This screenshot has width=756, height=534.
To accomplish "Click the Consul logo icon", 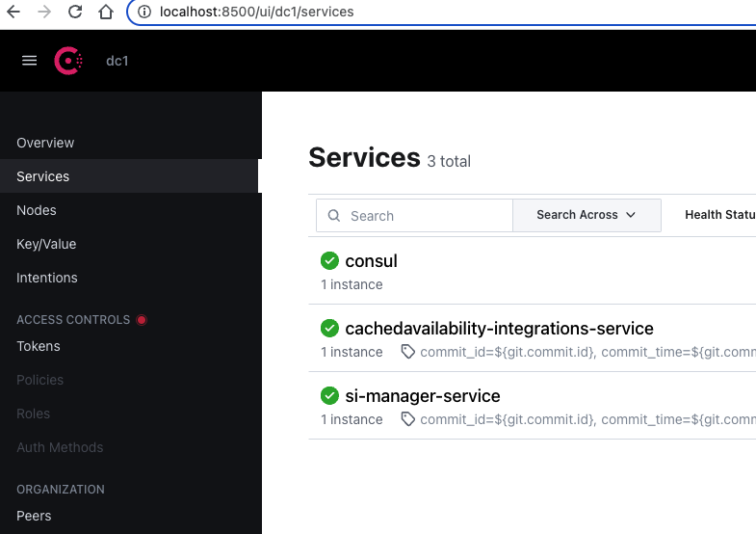I will point(68,61).
